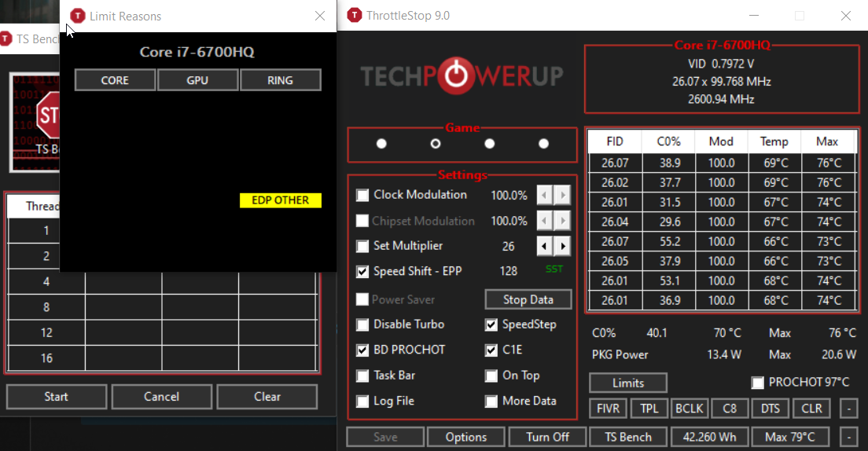The width and height of the screenshot is (868, 451).
Task: Open the Limits window button
Action: click(x=627, y=383)
